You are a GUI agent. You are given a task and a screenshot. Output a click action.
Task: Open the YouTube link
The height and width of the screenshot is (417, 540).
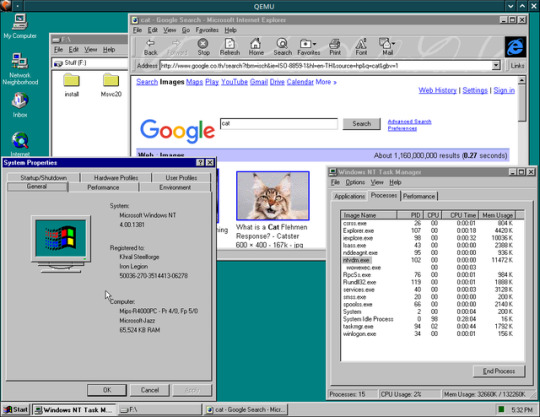click(234, 82)
